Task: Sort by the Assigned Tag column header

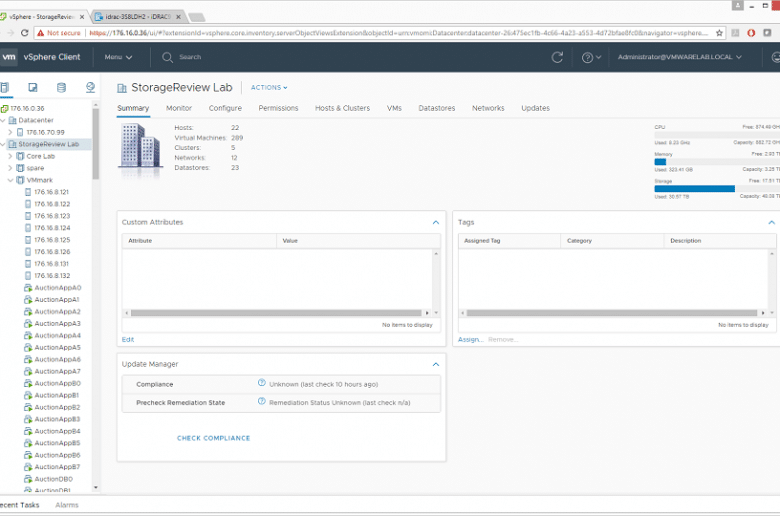Action: (x=509, y=241)
